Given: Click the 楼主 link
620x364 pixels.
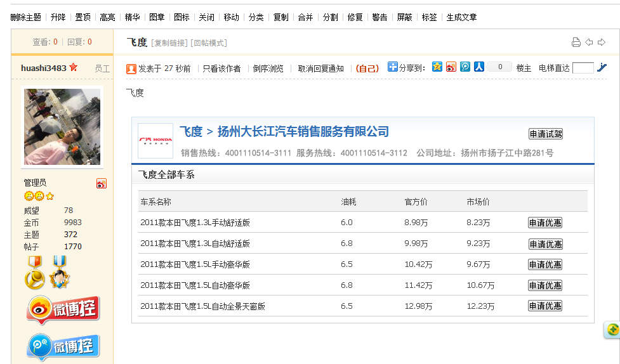Looking at the screenshot, I should pyautogui.click(x=524, y=68).
